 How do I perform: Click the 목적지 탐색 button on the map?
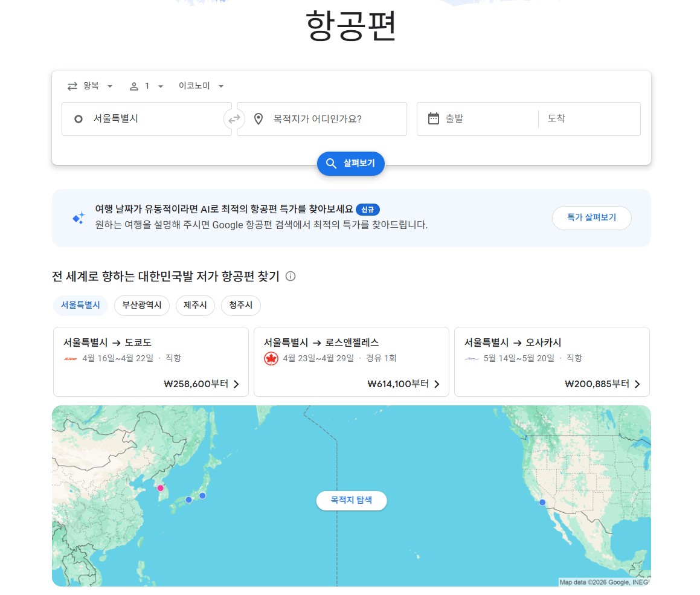pyautogui.click(x=351, y=500)
